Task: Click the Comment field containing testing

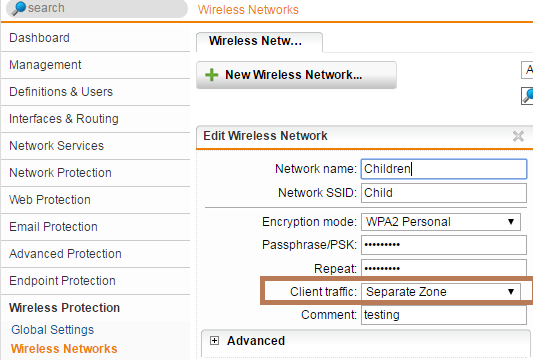Action: point(444,315)
